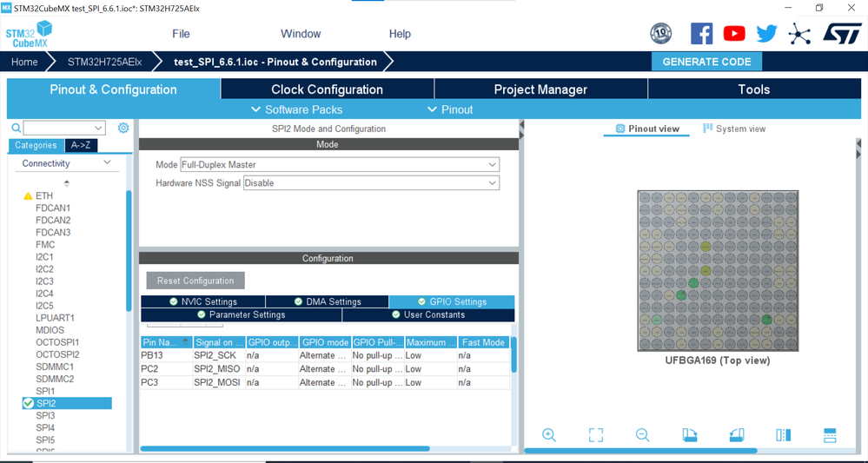Go to Home breadcrumb

click(x=24, y=62)
